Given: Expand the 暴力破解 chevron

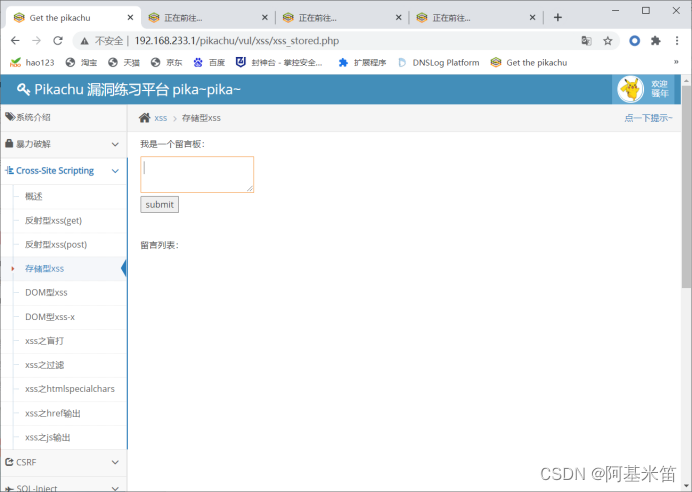Looking at the screenshot, I should point(115,144).
